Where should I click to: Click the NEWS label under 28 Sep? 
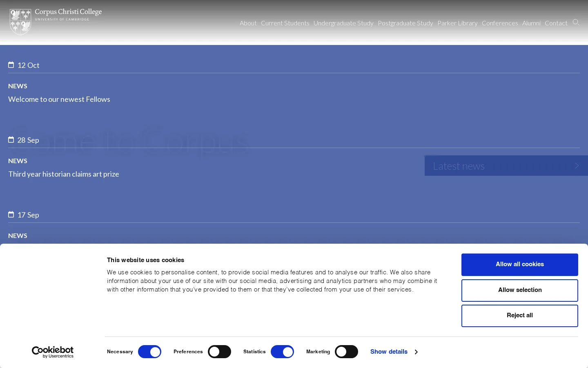pos(18,161)
